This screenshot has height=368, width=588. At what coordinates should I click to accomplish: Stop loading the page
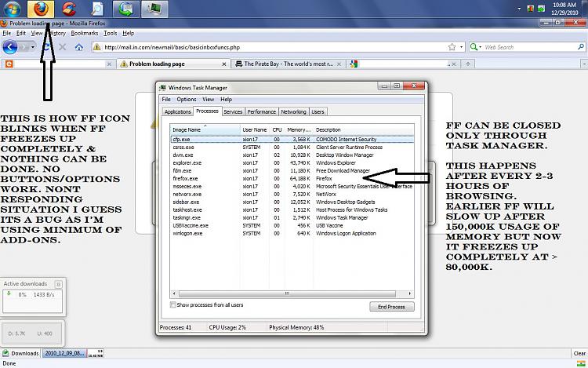coord(63,47)
